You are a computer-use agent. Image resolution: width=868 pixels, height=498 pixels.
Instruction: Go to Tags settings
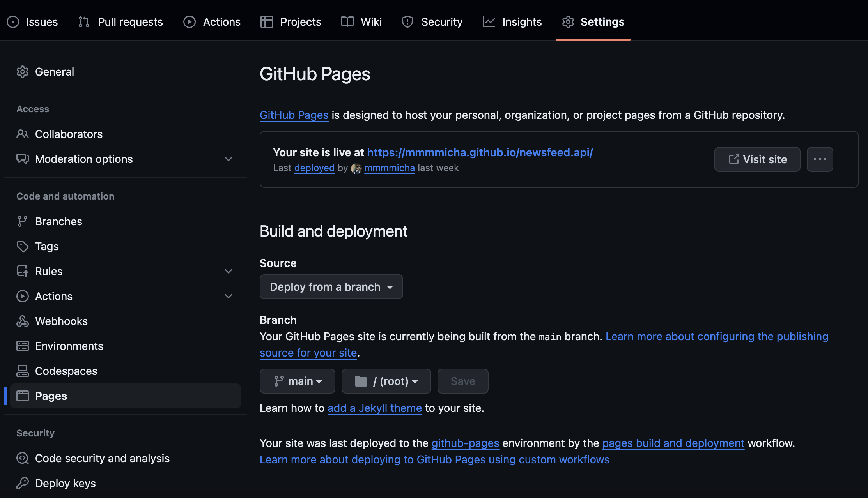point(126,246)
